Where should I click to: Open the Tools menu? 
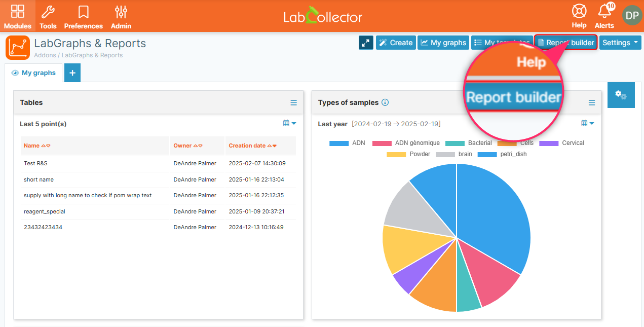tap(48, 16)
